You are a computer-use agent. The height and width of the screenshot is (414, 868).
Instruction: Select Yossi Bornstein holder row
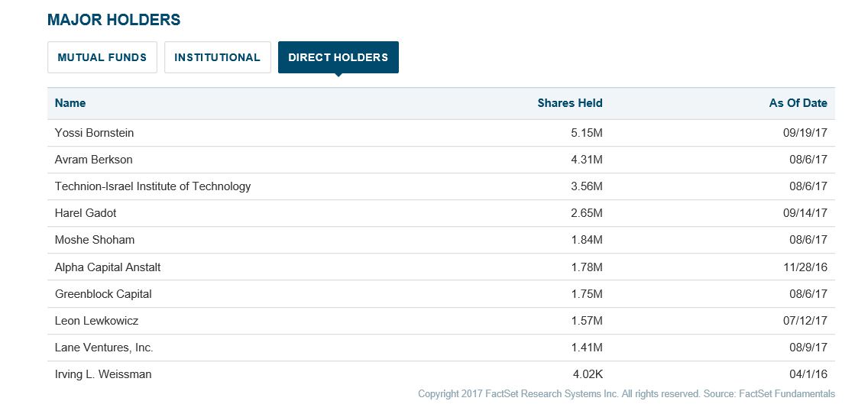pyautogui.click(x=94, y=133)
